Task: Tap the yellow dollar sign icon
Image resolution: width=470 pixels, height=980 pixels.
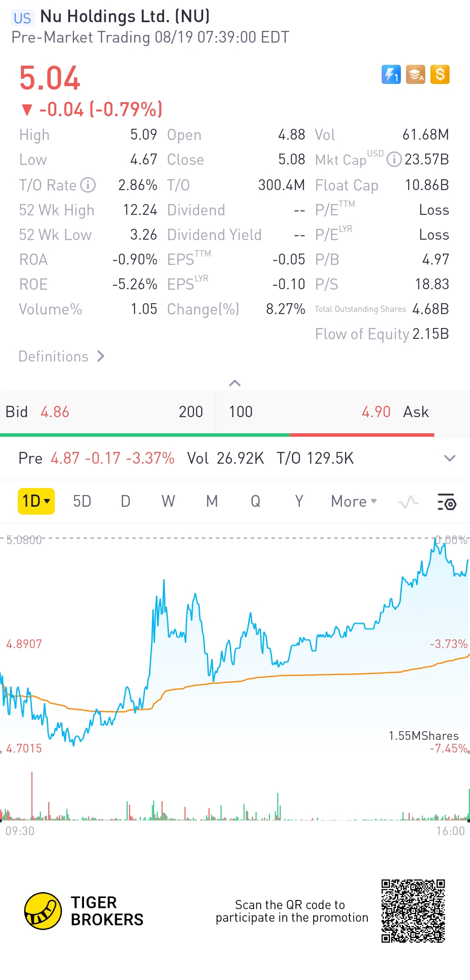Action: click(440, 74)
